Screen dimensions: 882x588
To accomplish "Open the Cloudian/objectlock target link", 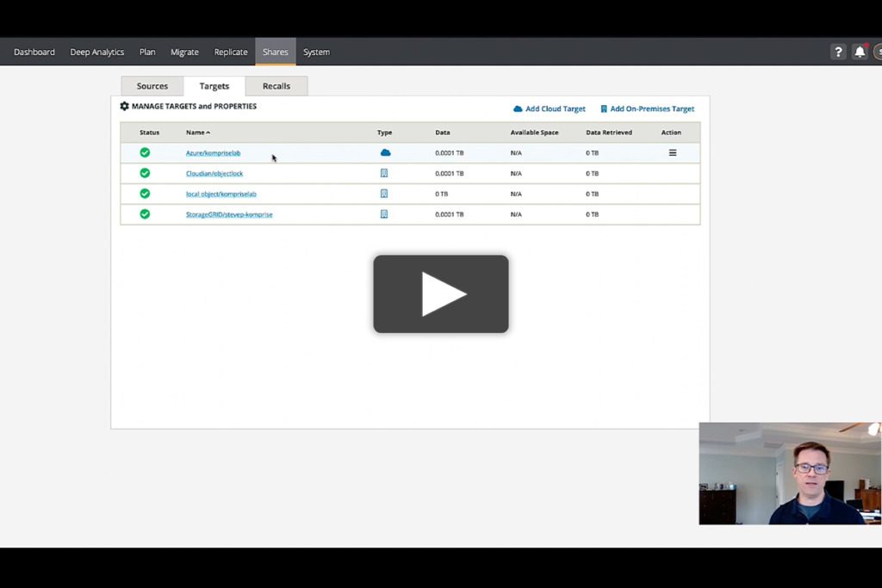I will tap(214, 172).
